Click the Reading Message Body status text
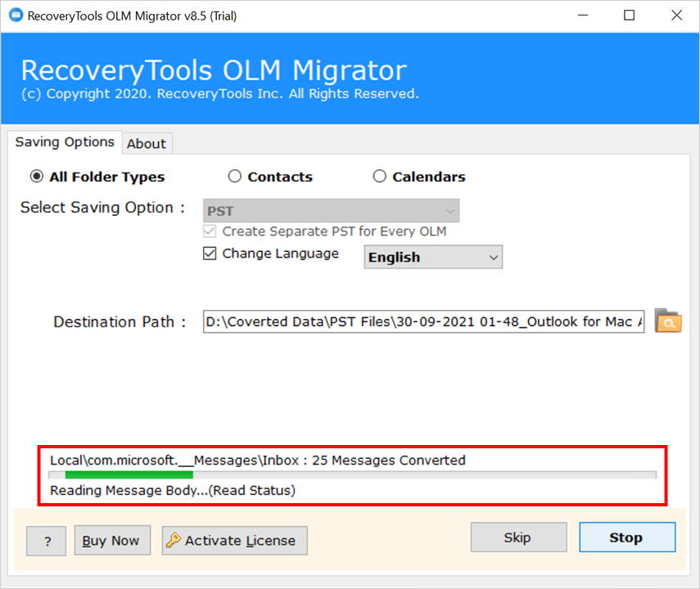 pyautogui.click(x=173, y=490)
